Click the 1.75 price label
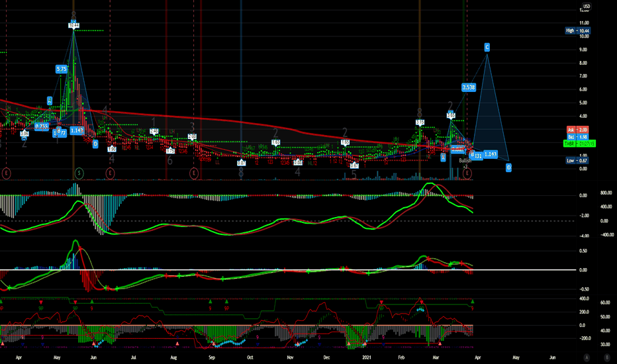The height and width of the screenshot is (364, 617). click(x=170, y=151)
